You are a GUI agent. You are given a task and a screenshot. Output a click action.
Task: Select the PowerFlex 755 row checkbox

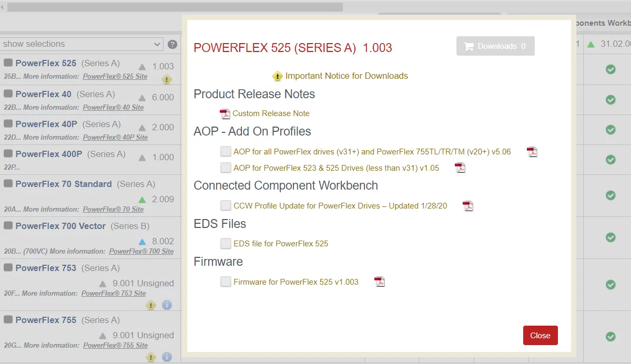(x=8, y=319)
